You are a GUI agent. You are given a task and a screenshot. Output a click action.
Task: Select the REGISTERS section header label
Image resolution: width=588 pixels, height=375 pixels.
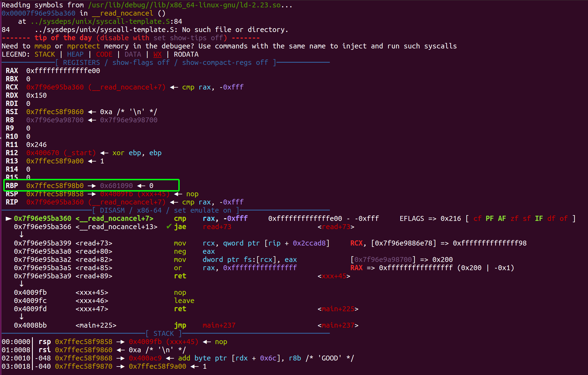coord(81,63)
